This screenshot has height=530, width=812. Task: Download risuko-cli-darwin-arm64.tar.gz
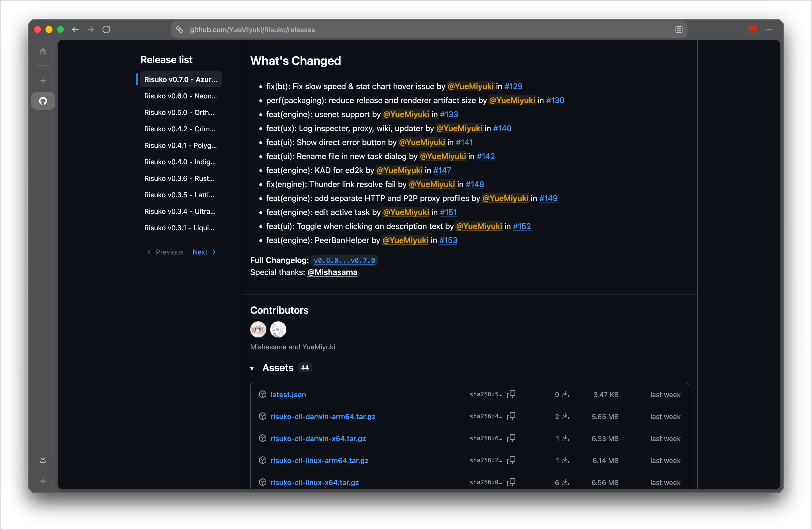point(323,417)
